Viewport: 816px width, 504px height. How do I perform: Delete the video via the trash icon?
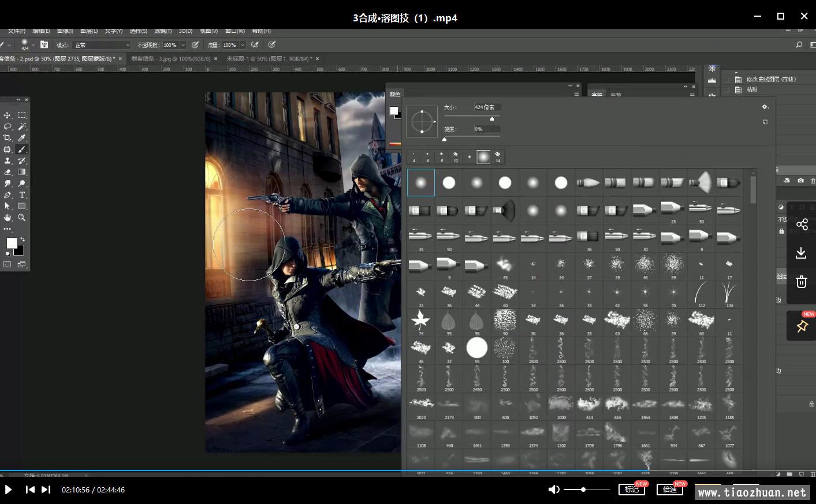point(802,282)
